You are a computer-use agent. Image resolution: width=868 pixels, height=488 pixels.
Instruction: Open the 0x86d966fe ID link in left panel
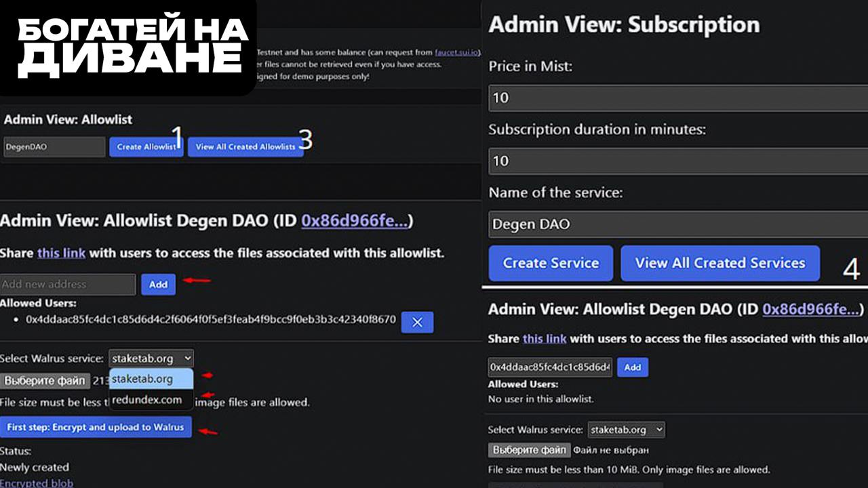coord(355,221)
